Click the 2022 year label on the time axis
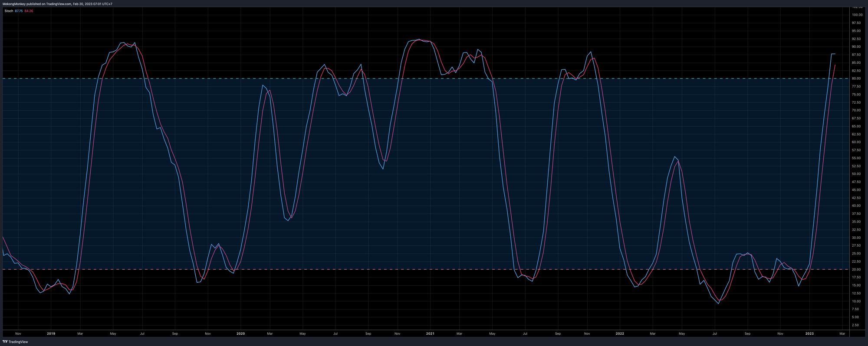This screenshot has width=868, height=346. (x=620, y=333)
